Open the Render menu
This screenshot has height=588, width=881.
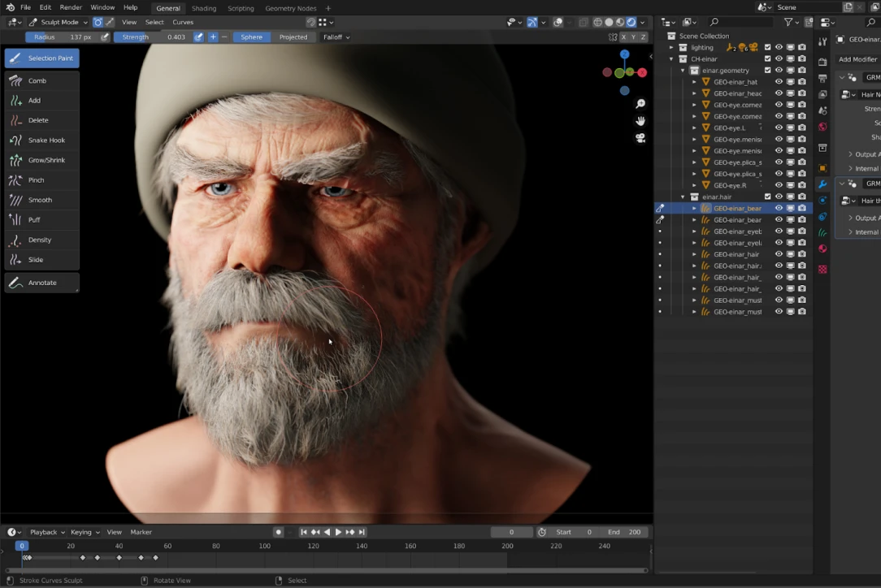tap(71, 8)
